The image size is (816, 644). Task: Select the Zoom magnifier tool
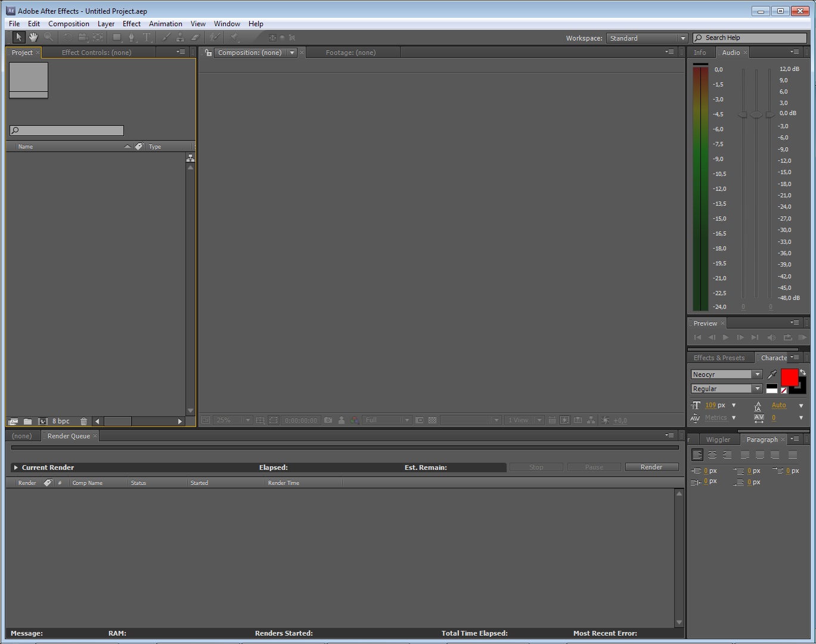point(48,38)
